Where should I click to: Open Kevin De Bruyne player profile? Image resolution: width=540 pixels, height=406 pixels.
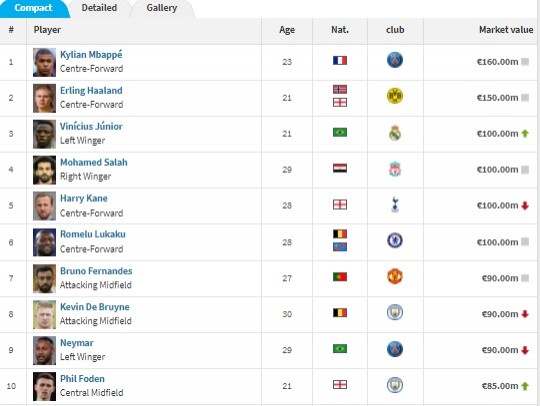pyautogui.click(x=95, y=307)
